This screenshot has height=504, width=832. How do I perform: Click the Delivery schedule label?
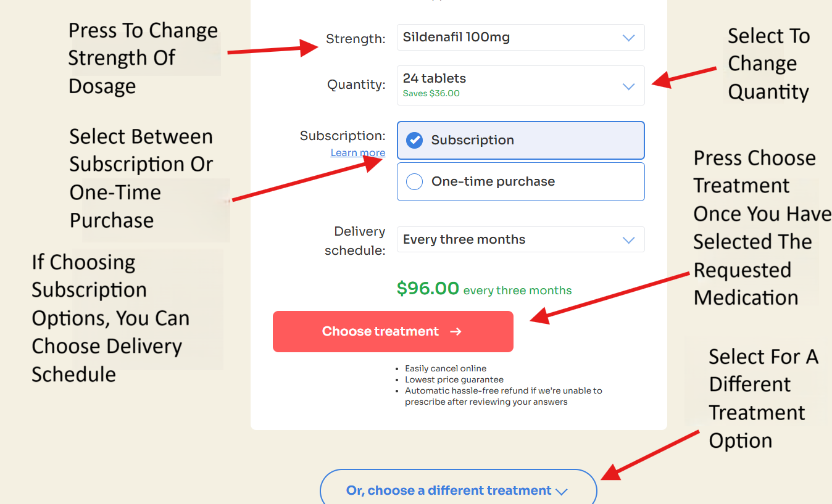click(355, 241)
